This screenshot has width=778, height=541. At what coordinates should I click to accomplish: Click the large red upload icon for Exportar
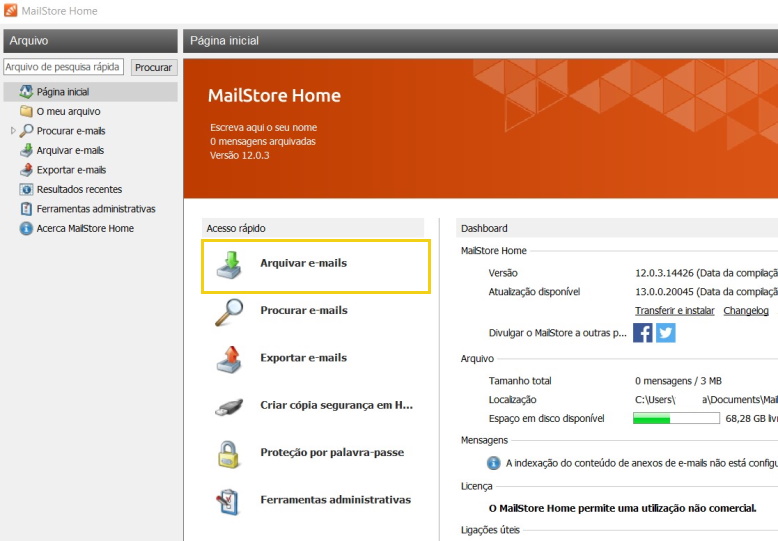(x=229, y=359)
